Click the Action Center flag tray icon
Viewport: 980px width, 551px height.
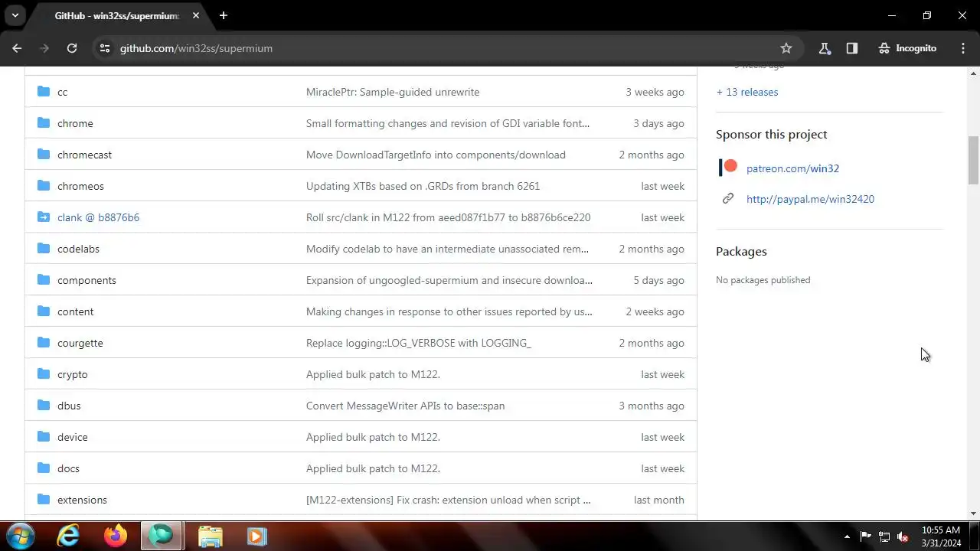[x=866, y=536]
